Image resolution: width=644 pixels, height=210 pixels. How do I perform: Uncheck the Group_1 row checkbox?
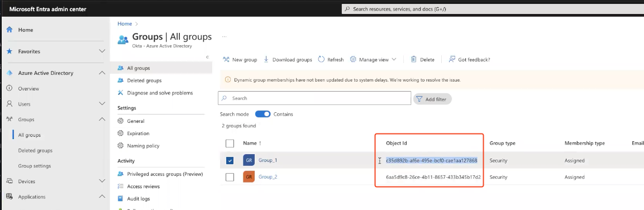(x=230, y=161)
